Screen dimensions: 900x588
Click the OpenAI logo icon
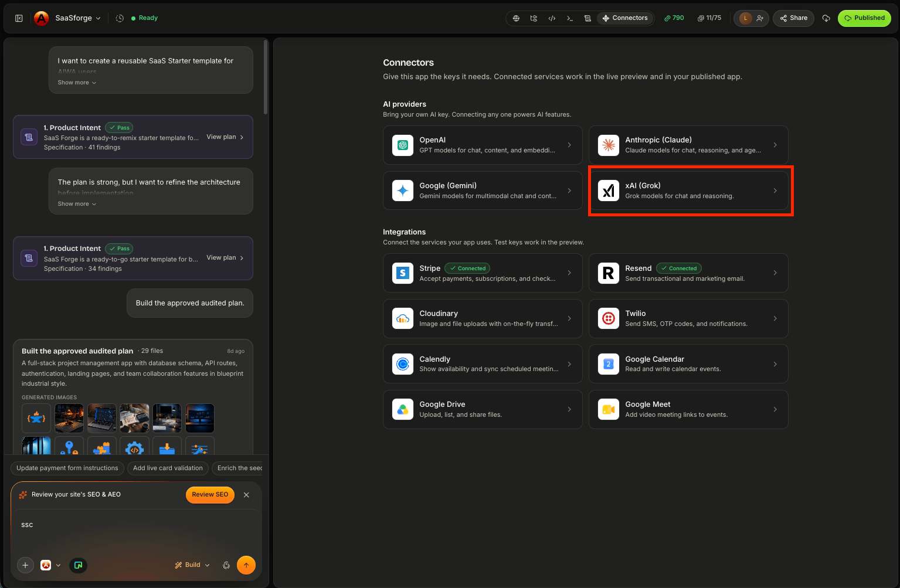[403, 145]
